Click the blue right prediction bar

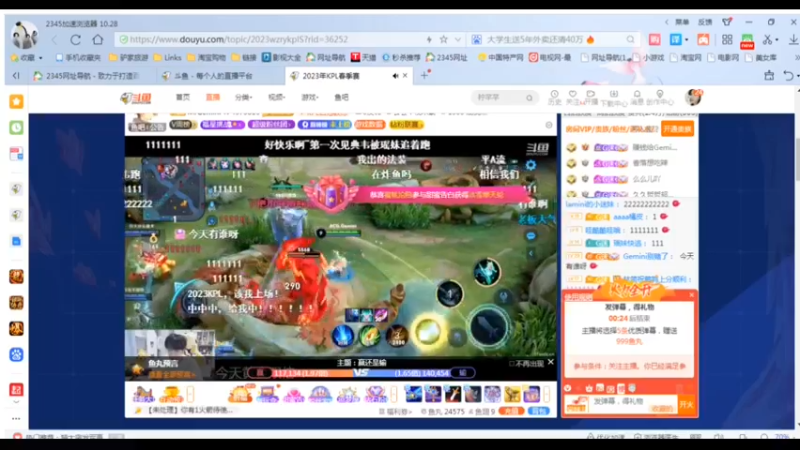click(x=422, y=373)
